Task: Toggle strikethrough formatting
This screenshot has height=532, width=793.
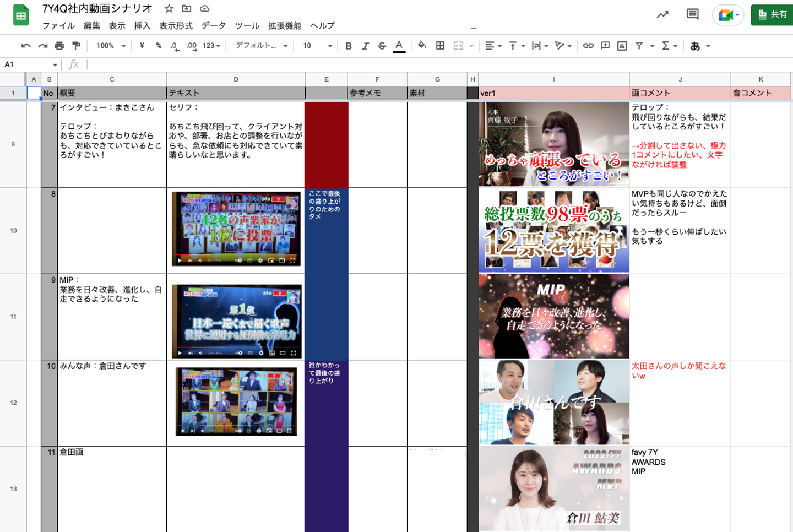Action: [382, 46]
